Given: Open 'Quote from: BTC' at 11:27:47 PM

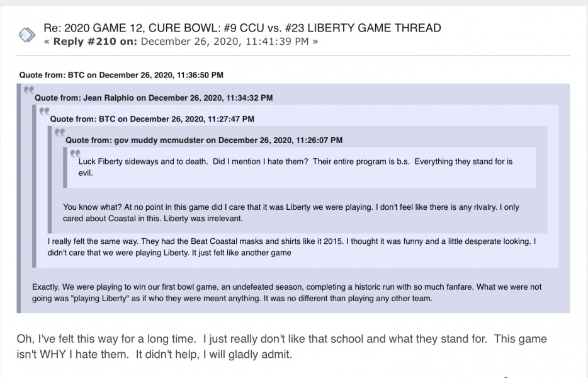Looking at the screenshot, I should coord(152,118).
